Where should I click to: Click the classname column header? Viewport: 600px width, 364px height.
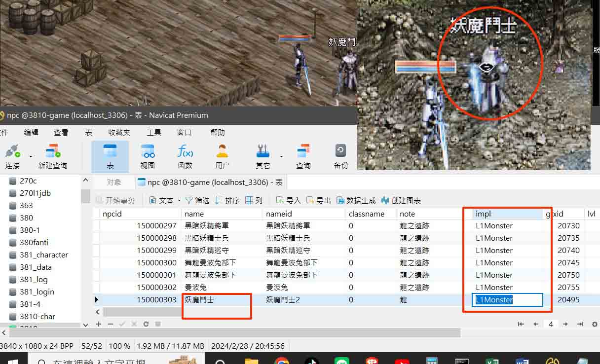[x=371, y=214]
